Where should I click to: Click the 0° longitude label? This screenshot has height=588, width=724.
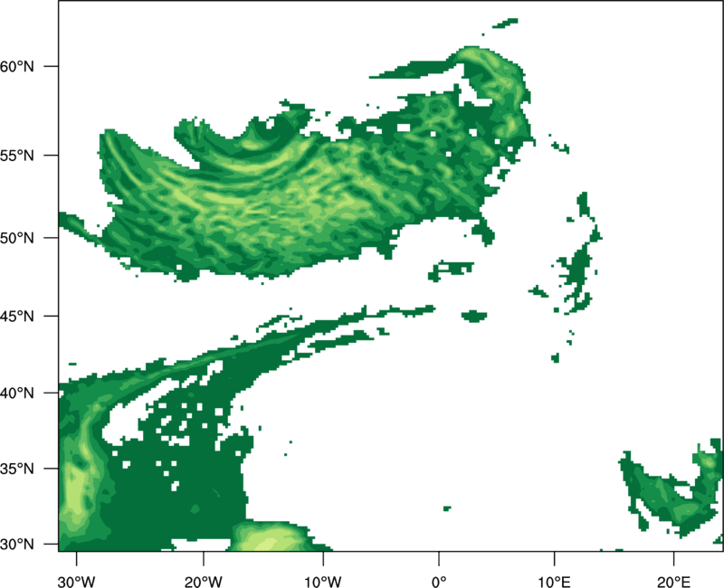tap(439, 582)
